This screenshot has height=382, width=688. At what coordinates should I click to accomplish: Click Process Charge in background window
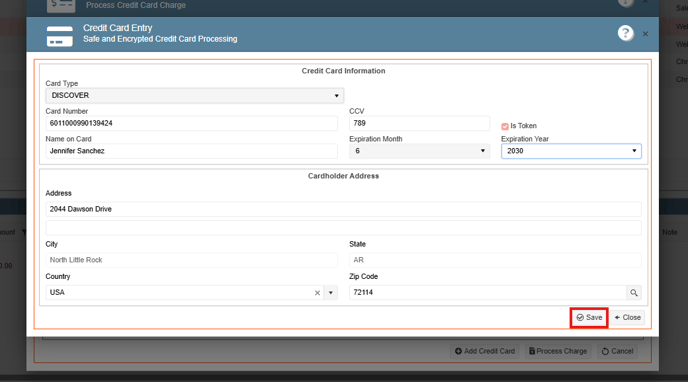point(558,351)
